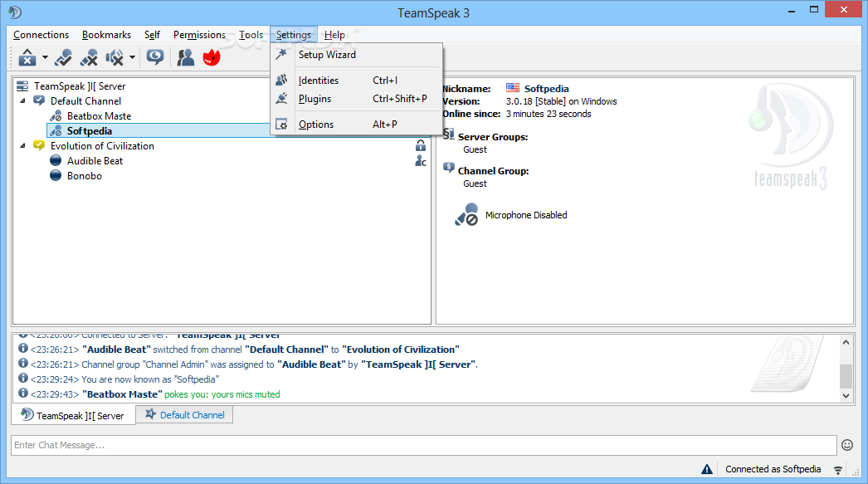The height and width of the screenshot is (484, 868).
Task: Click the padlock icon on Evolution channel
Action: 421,145
